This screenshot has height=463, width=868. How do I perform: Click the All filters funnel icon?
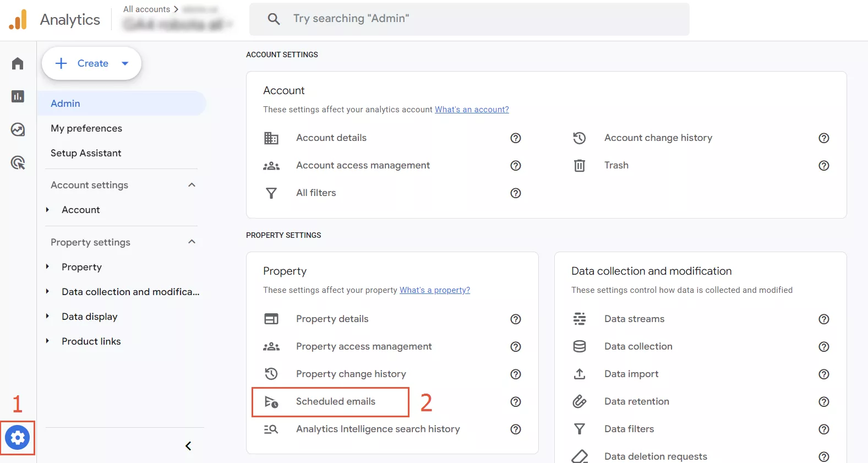point(271,193)
